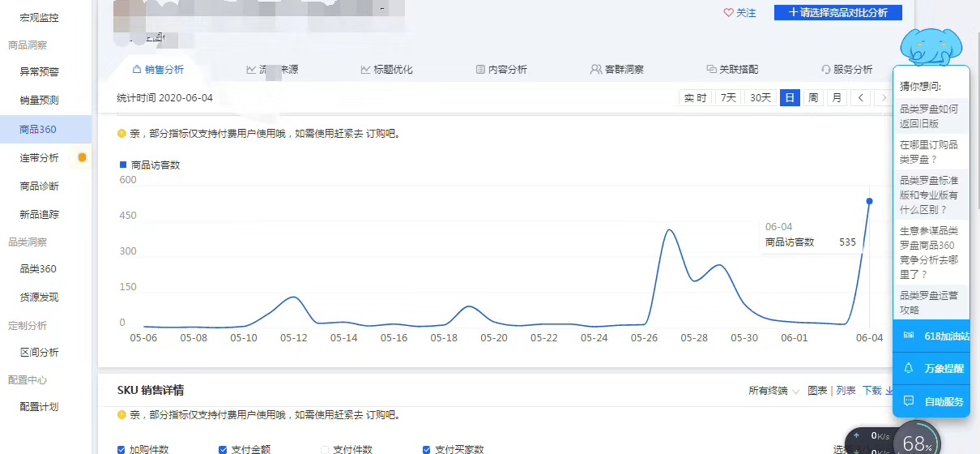The width and height of the screenshot is (980, 454).
Task: Select the 周 granularity button
Action: pyautogui.click(x=813, y=98)
